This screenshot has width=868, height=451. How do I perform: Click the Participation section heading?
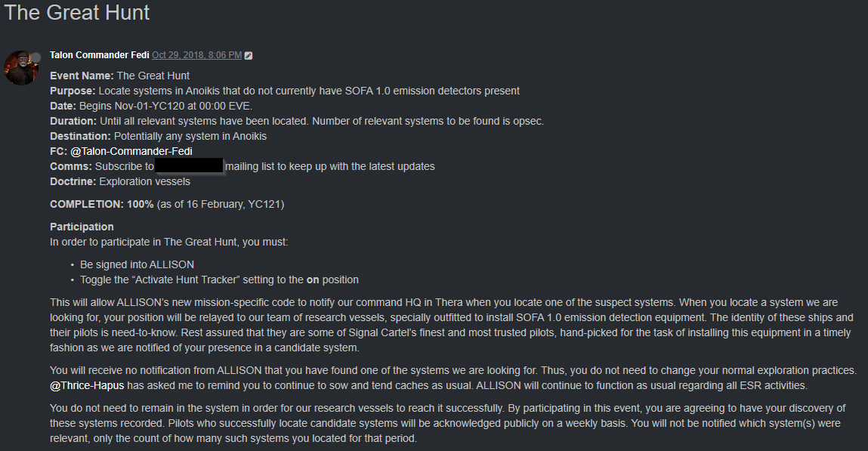pos(82,227)
